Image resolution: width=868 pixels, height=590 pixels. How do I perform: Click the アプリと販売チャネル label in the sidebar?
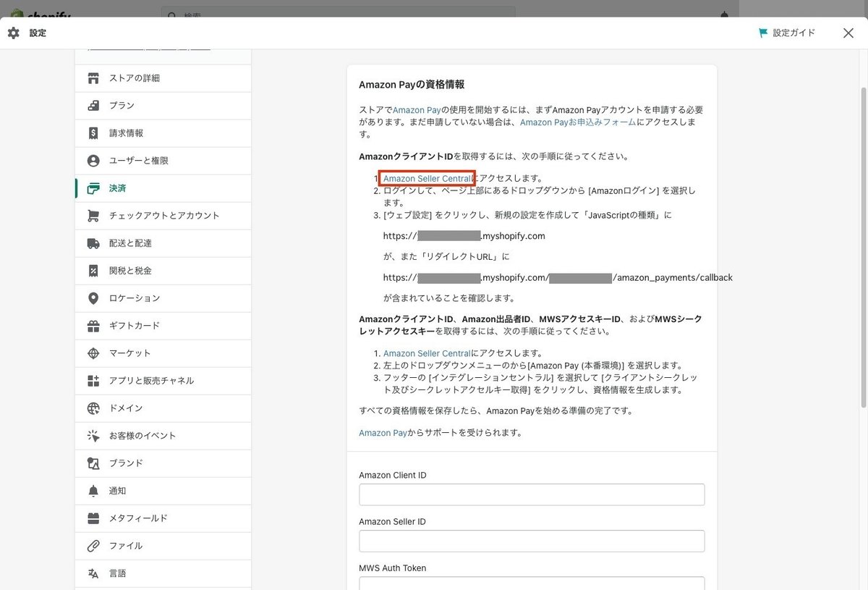pyautogui.click(x=151, y=381)
